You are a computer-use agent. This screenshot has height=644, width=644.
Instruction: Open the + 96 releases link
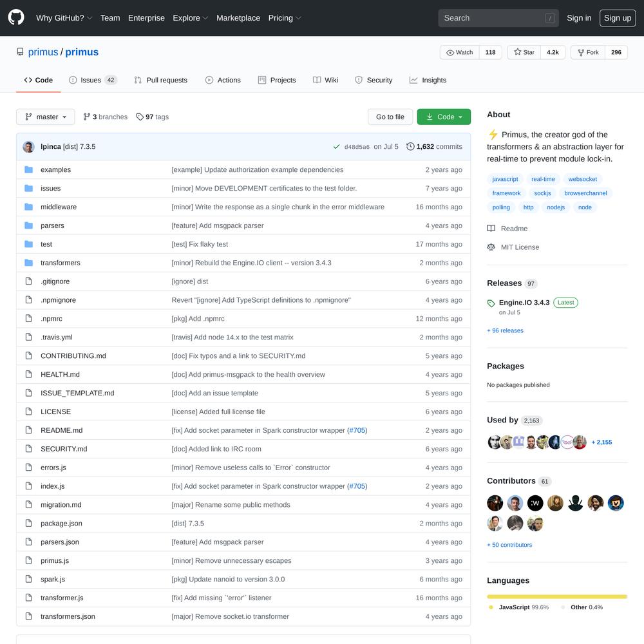505,330
